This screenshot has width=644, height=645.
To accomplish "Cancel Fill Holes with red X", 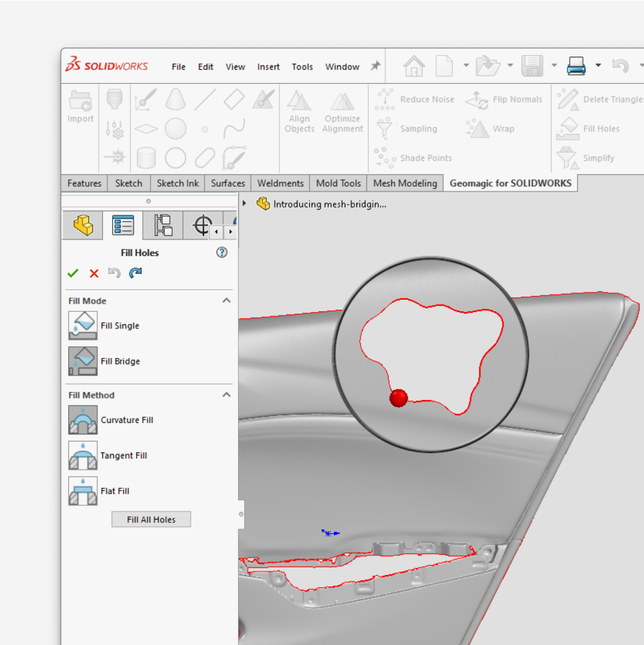I will pyautogui.click(x=94, y=274).
